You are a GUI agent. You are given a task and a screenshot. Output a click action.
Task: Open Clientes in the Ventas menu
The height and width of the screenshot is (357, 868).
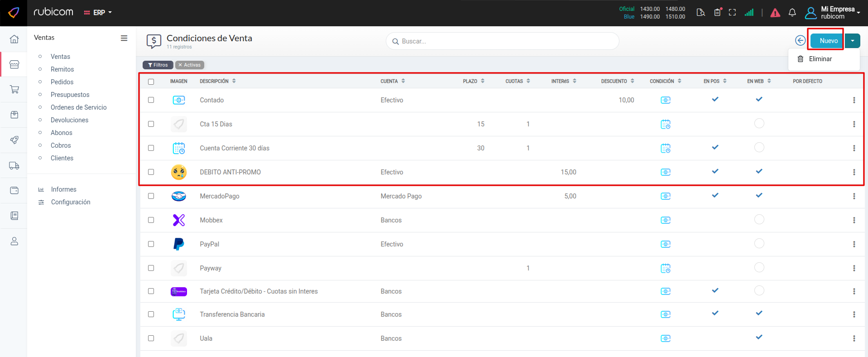[x=62, y=158]
